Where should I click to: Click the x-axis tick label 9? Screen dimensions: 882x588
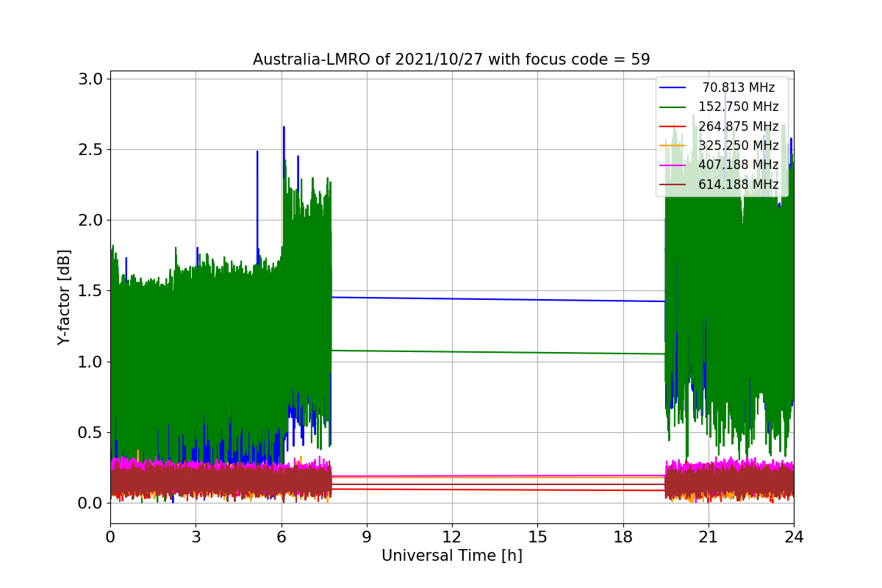coord(367,537)
